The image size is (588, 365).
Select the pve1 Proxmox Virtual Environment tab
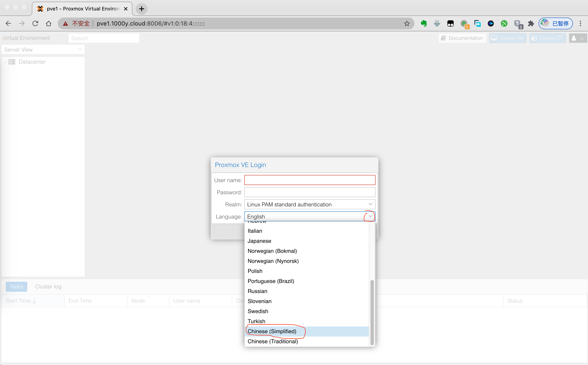(82, 9)
